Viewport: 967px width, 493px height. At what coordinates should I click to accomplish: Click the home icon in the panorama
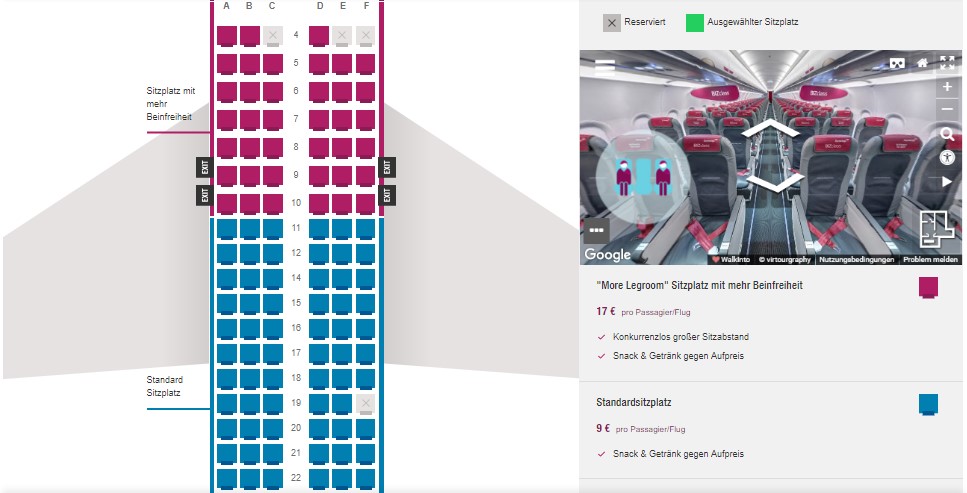pos(923,63)
